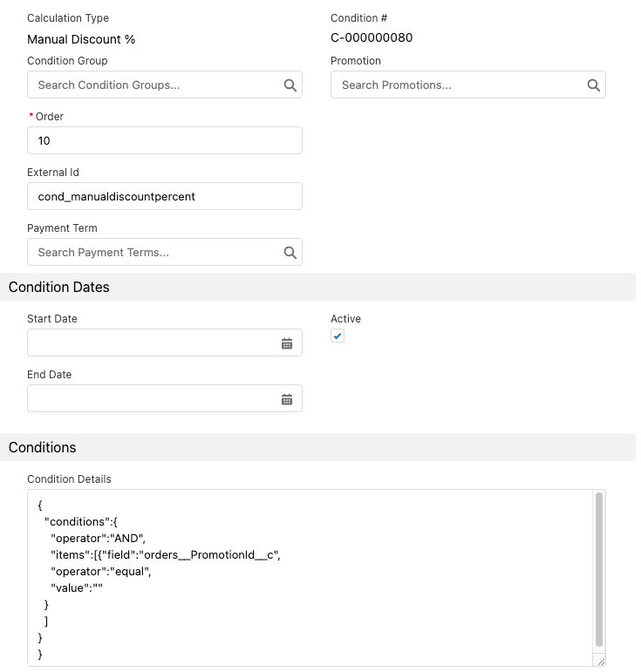Image resolution: width=641 pixels, height=672 pixels.
Task: Focus the Order field containing 10
Action: (x=164, y=140)
